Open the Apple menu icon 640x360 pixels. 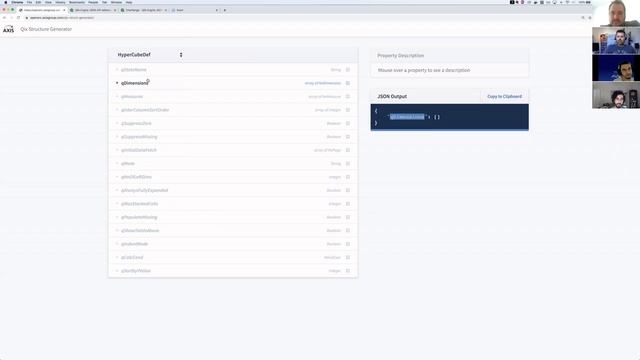[x=6, y=2]
